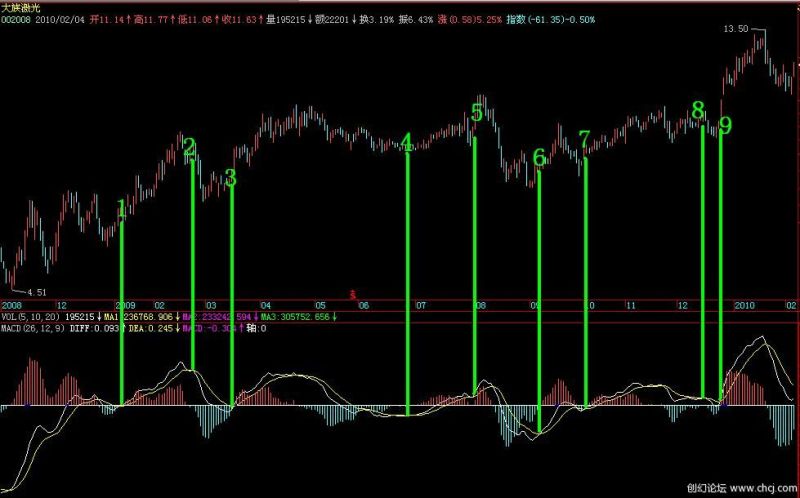Click the 13.50 high price label
This screenshot has height=498, width=800.
coord(735,29)
